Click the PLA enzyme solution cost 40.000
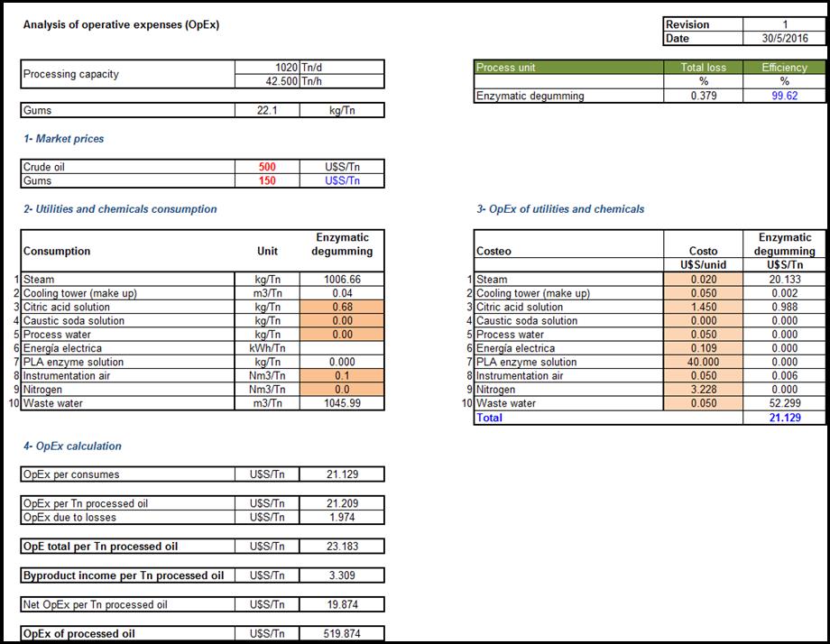 [703, 362]
